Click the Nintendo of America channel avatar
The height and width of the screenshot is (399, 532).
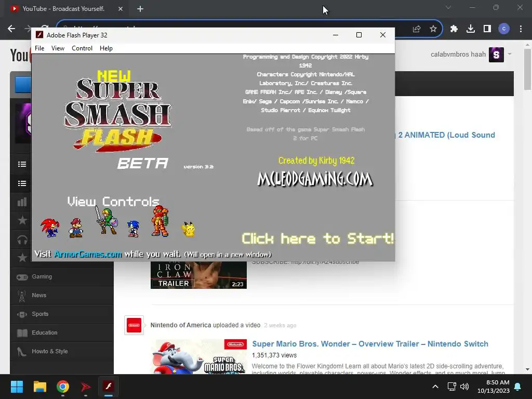(x=134, y=325)
